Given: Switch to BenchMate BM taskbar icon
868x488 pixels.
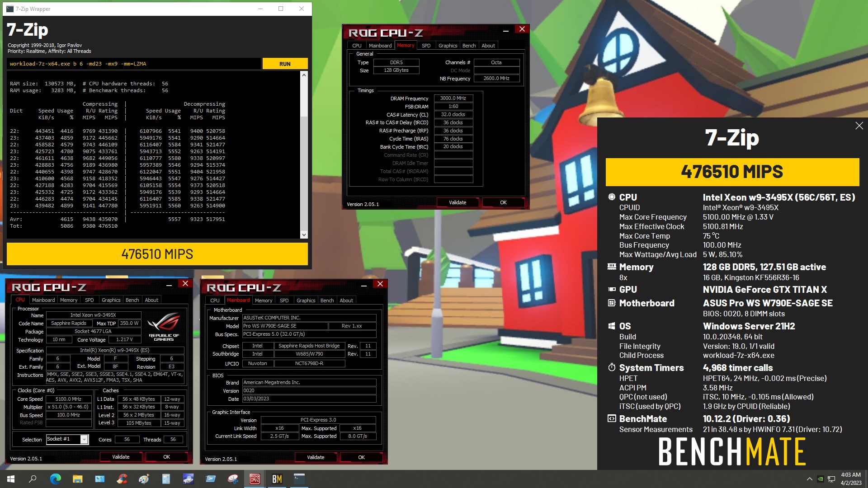Looking at the screenshot, I should click(x=277, y=479).
